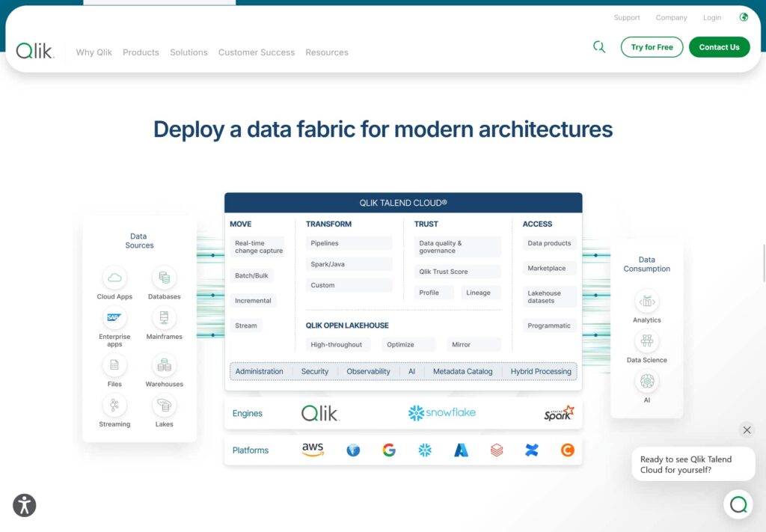Click the Support link
This screenshot has width=766, height=532.
[627, 18]
